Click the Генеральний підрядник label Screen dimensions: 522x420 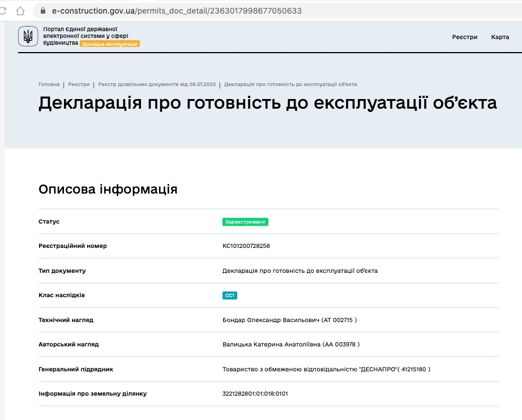click(76, 369)
